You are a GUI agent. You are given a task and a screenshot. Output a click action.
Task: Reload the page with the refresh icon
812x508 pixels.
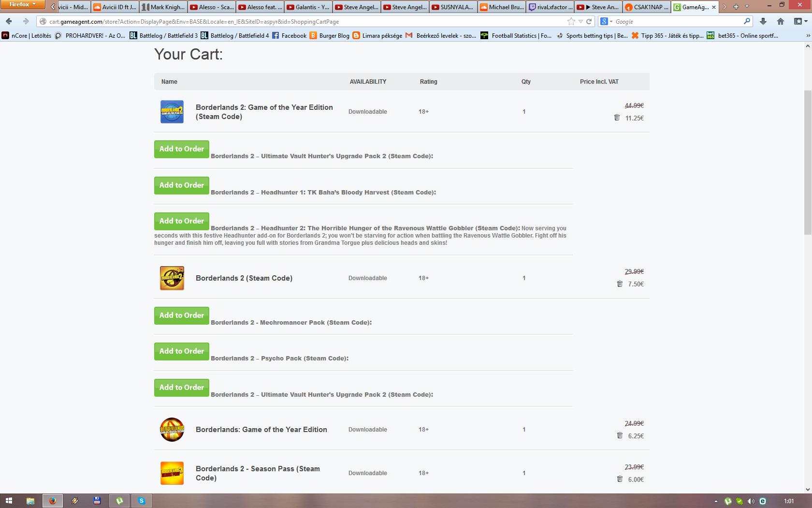point(589,21)
